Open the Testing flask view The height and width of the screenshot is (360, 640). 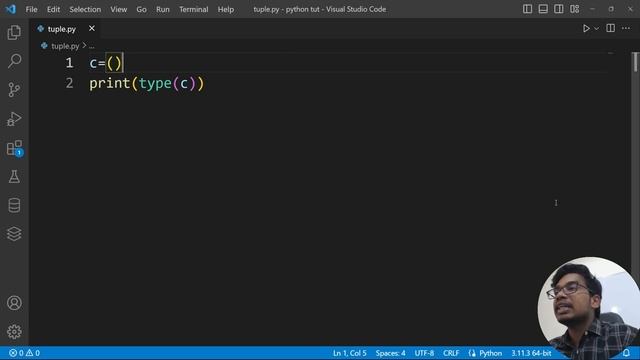[14, 176]
